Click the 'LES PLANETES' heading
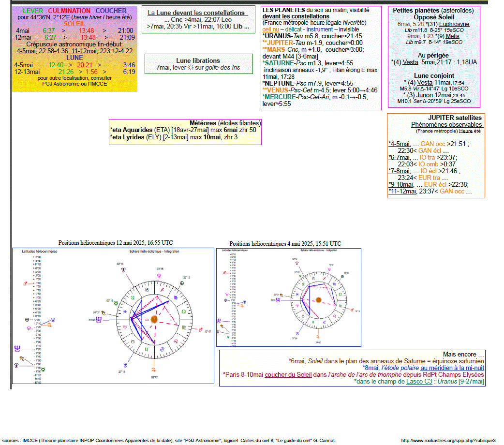Image resolution: width=504 pixels, height=445 pixels. pos(283,10)
